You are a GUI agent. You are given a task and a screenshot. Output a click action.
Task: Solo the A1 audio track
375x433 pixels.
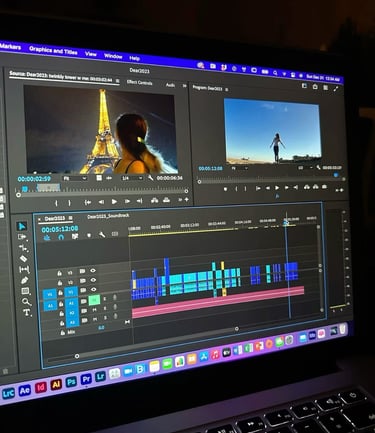(105, 299)
